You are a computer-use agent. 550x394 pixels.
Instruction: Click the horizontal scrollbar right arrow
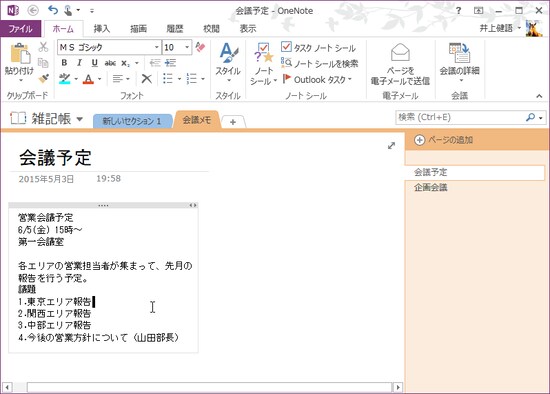pyautogui.click(x=398, y=388)
